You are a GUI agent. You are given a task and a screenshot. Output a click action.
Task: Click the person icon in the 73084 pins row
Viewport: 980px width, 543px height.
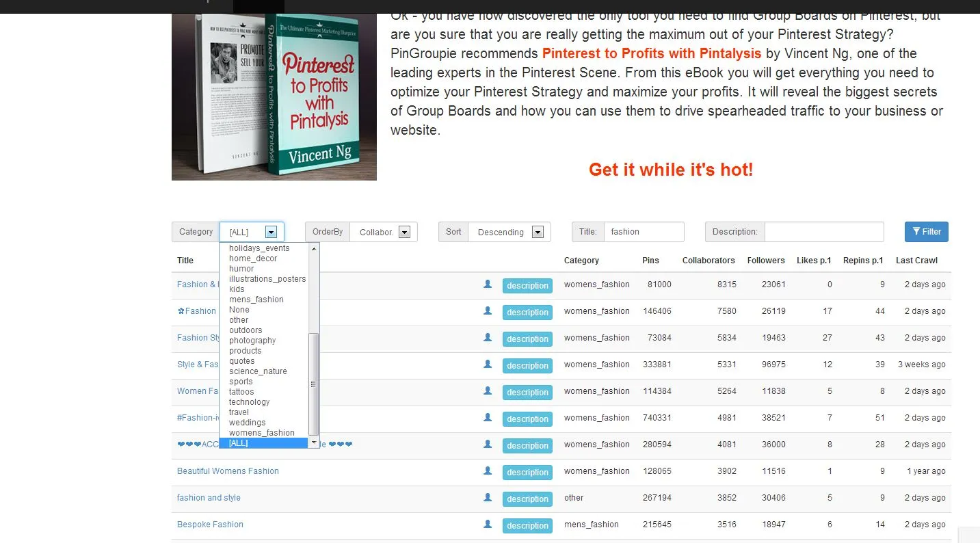(x=488, y=337)
